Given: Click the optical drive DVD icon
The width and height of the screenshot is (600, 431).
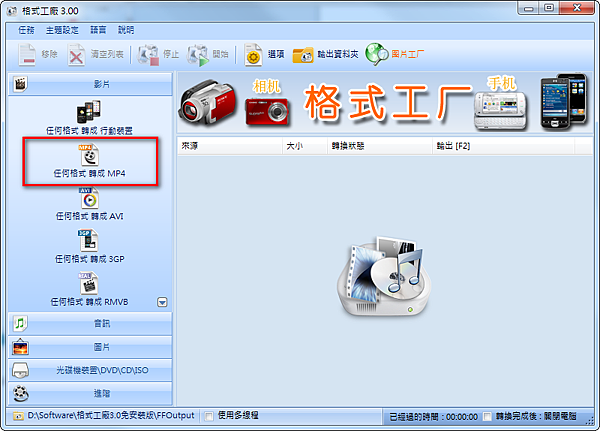Looking at the screenshot, I should point(20,370).
